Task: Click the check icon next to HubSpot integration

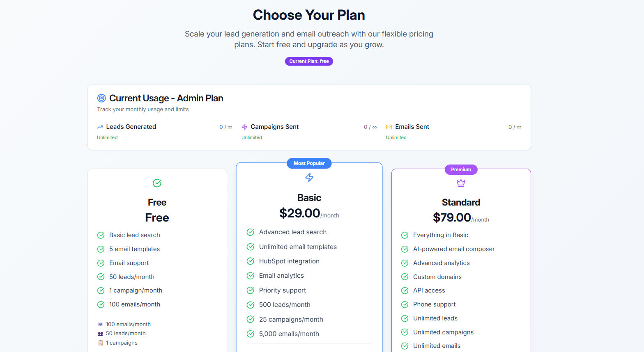Action: [x=250, y=261]
